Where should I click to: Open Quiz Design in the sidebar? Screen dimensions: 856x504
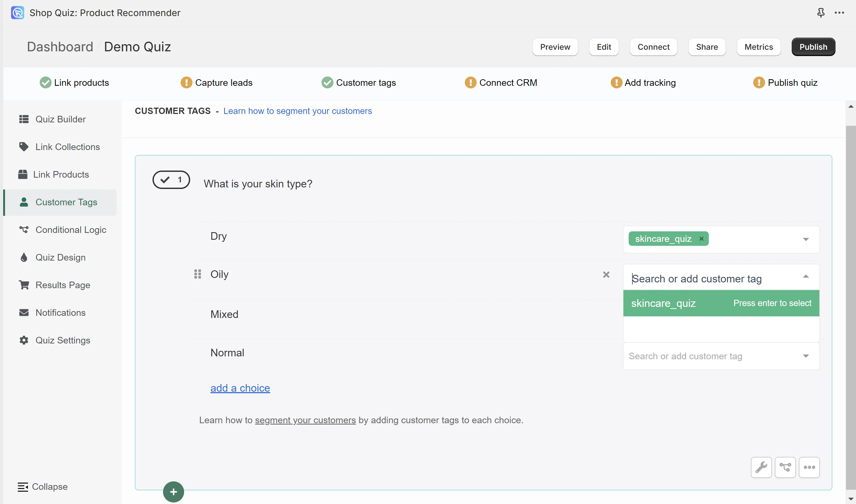(x=60, y=257)
